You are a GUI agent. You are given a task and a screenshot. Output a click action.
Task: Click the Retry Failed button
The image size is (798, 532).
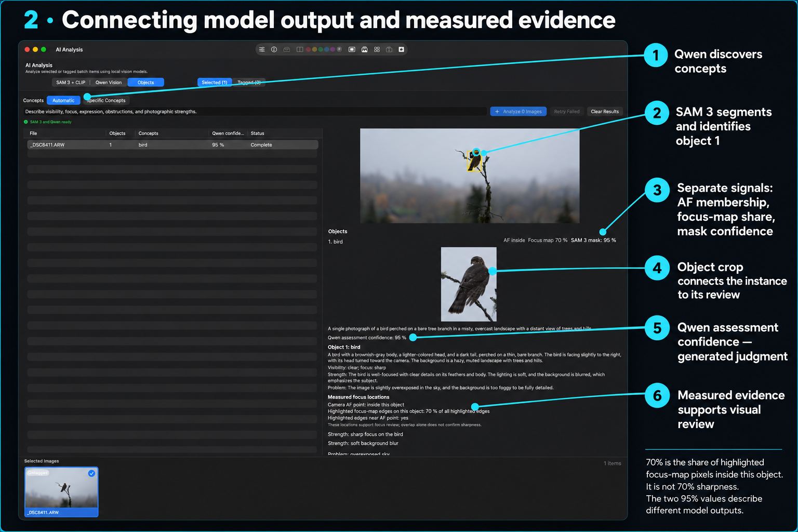tap(566, 111)
